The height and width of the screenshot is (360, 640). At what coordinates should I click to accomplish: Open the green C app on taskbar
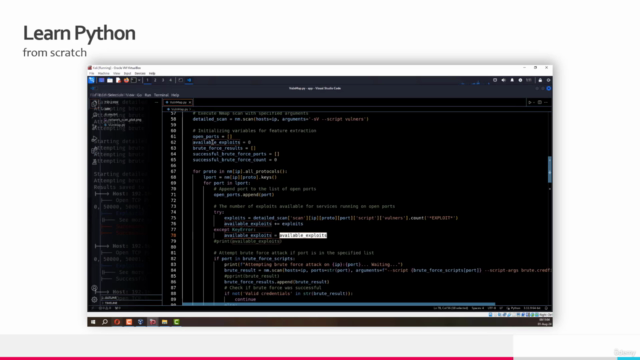[x=176, y=322]
